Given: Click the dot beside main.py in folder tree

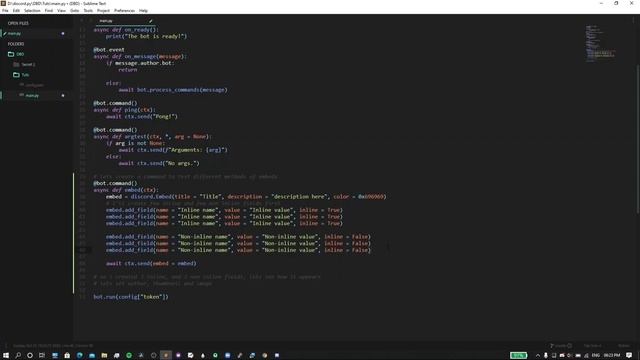Looking at the screenshot, I should click(63, 96).
